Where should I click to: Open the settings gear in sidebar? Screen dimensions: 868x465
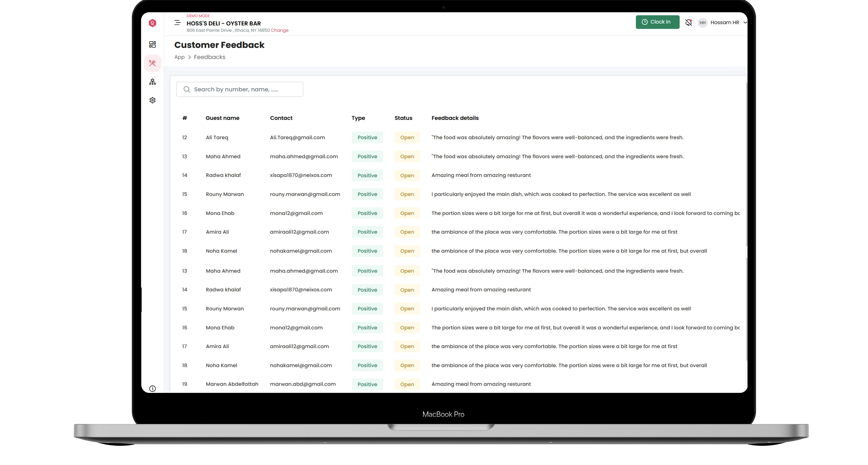click(x=152, y=100)
